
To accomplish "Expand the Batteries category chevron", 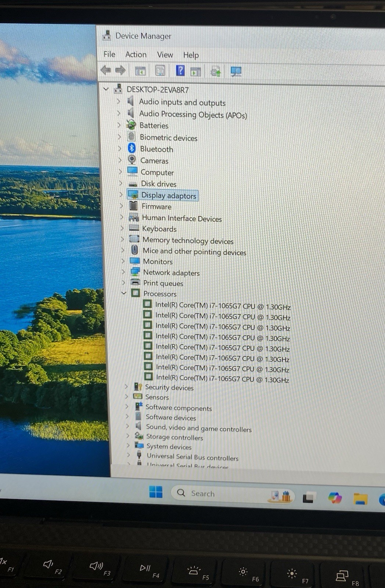I will point(119,125).
